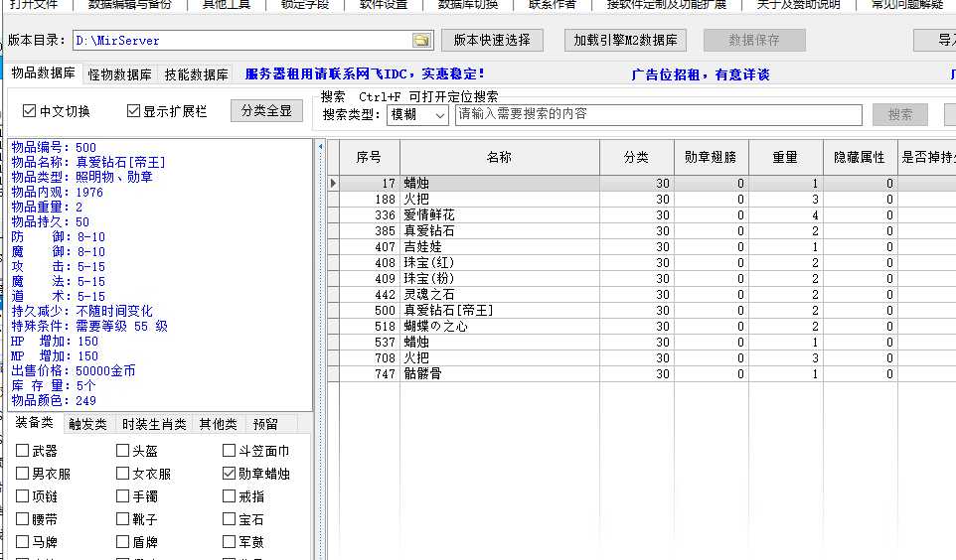Viewport: 956px width, 560px height.
Task: Open the 软件设置 menu
Action: point(383,4)
